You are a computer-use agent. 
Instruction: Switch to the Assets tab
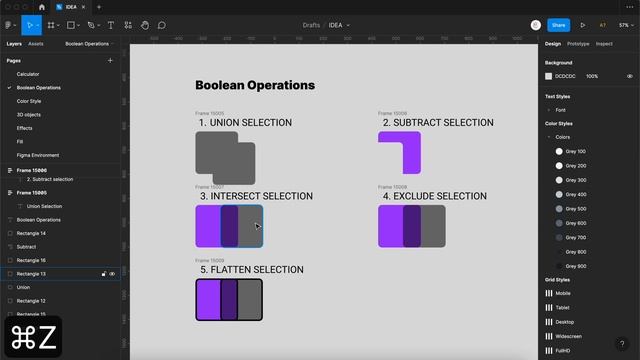36,44
